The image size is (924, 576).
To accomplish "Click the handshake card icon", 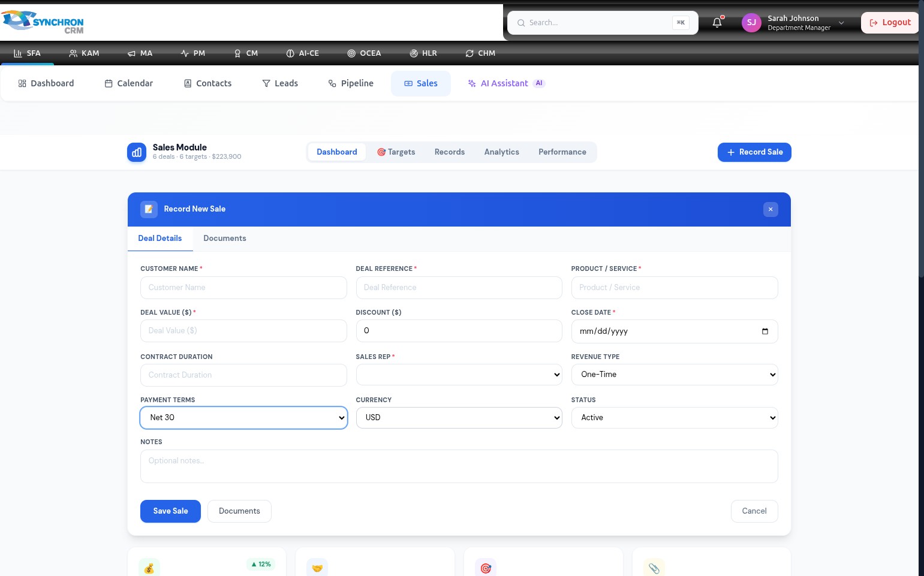I will tap(317, 568).
